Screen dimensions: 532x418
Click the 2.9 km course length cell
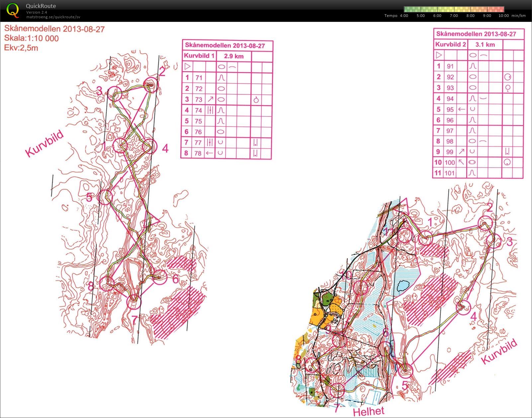pyautogui.click(x=234, y=56)
